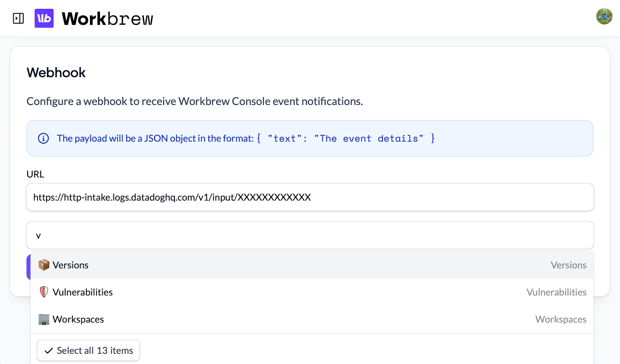Click the 'Webhook' heading
Screen dimensions: 620x364
coord(56,72)
